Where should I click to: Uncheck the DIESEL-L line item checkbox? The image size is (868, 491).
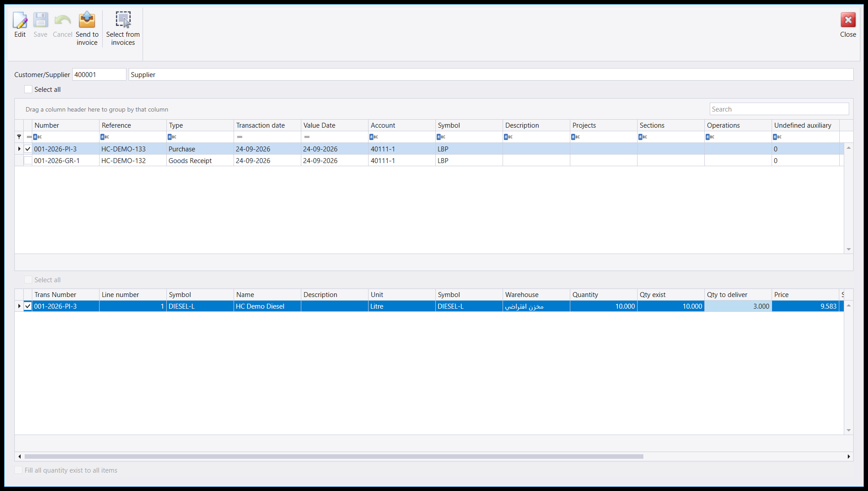[x=28, y=306]
